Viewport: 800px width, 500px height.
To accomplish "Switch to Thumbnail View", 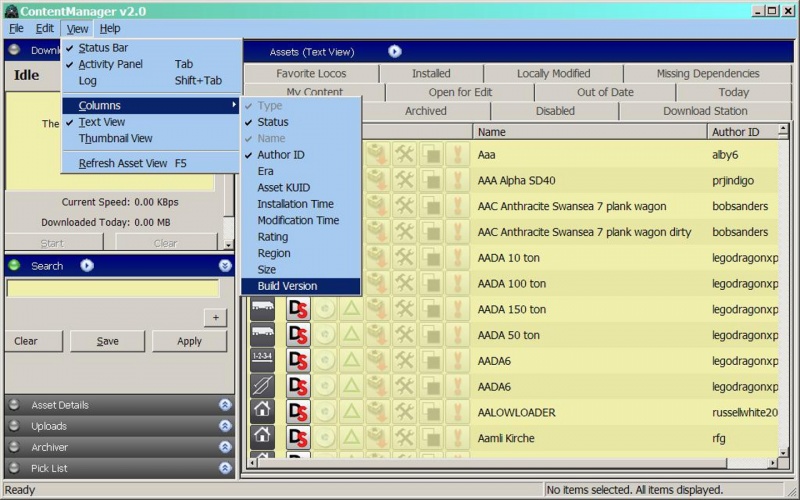I will 151,138.
